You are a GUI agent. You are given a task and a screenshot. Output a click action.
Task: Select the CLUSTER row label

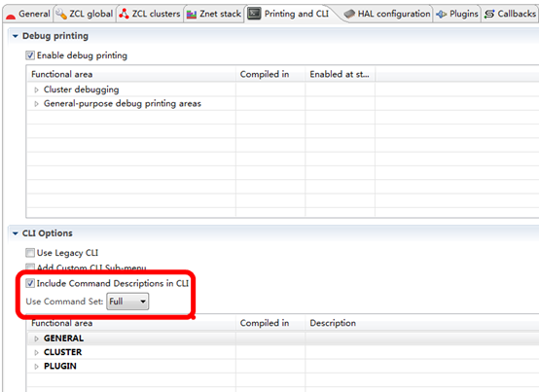coord(63,352)
